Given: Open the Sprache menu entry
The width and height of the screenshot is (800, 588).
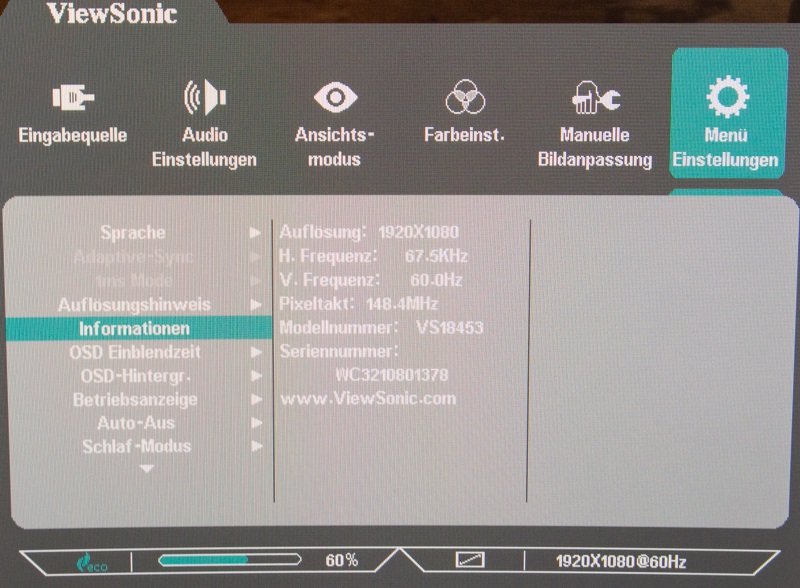Looking at the screenshot, I should click(x=133, y=233).
